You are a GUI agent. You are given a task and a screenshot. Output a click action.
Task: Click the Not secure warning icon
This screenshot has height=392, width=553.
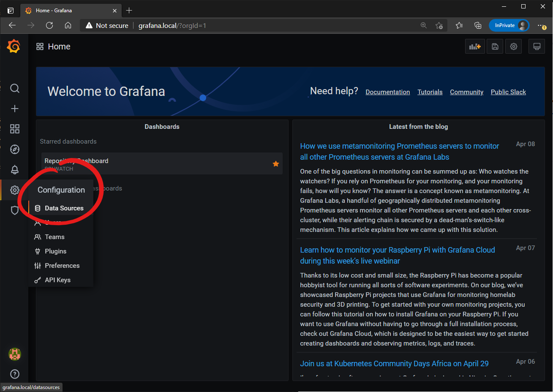tap(89, 25)
